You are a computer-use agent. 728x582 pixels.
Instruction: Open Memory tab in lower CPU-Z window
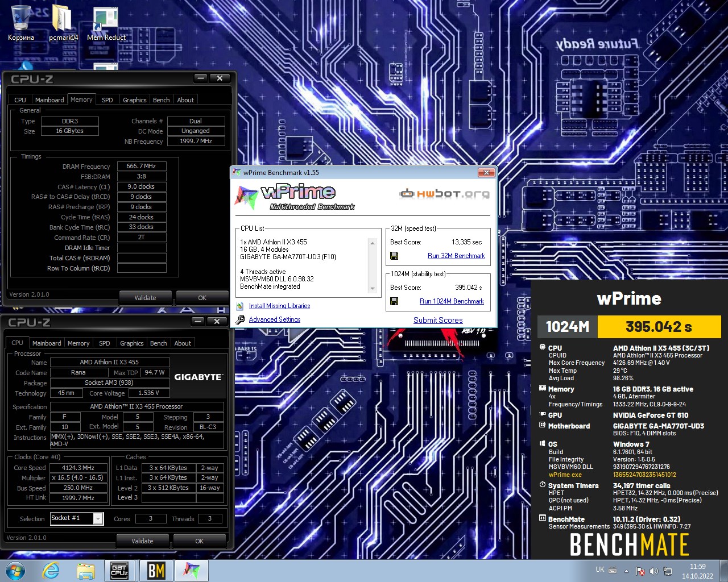tap(78, 343)
